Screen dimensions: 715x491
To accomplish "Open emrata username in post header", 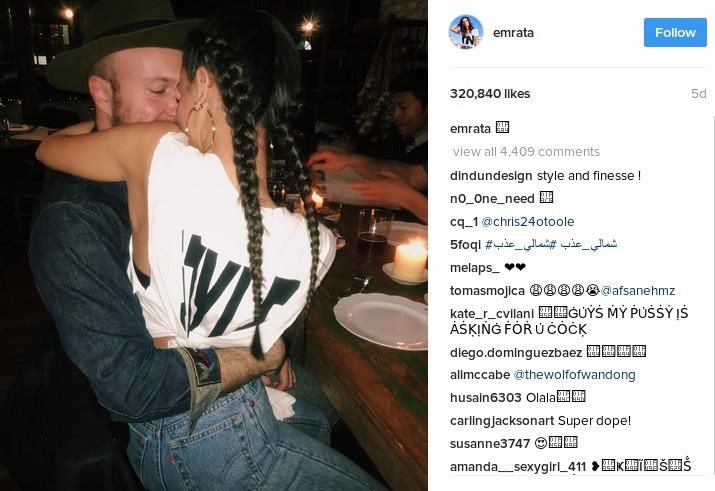I will click(x=513, y=33).
